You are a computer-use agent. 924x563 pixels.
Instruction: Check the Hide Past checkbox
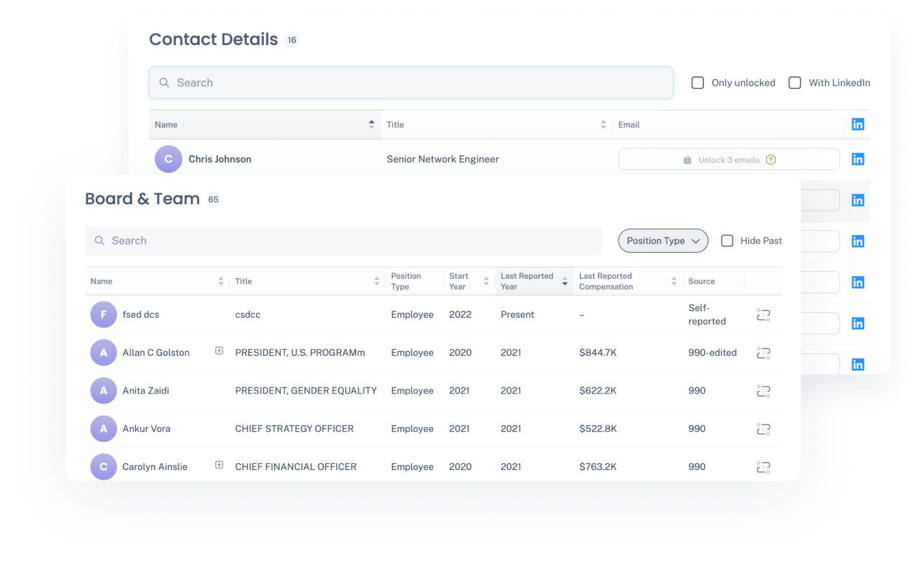[x=727, y=241]
